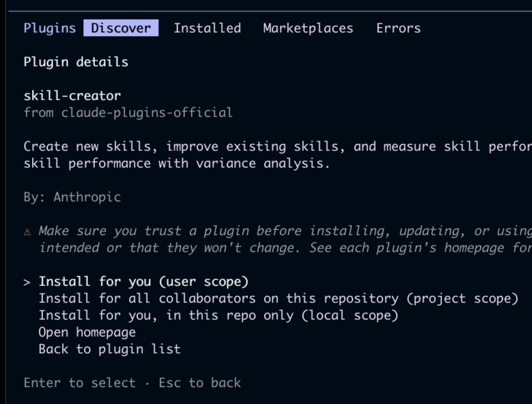Click the warning triangle icon
532x404 pixels.
point(27,232)
